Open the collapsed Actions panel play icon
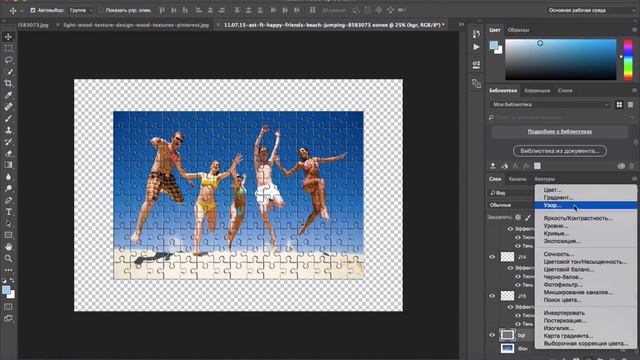640x360 pixels. [x=476, y=47]
